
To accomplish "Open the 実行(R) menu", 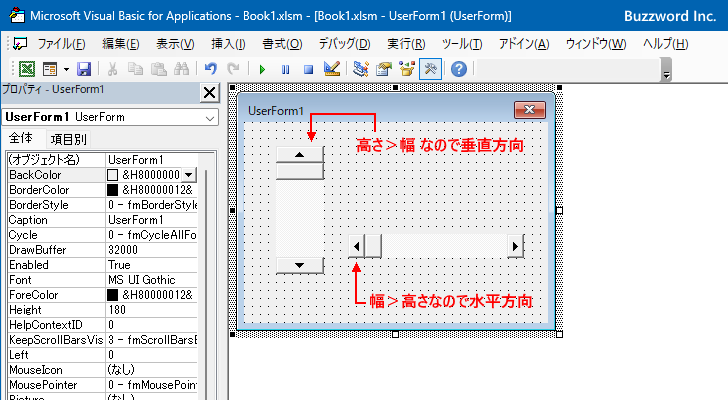I will tap(406, 44).
